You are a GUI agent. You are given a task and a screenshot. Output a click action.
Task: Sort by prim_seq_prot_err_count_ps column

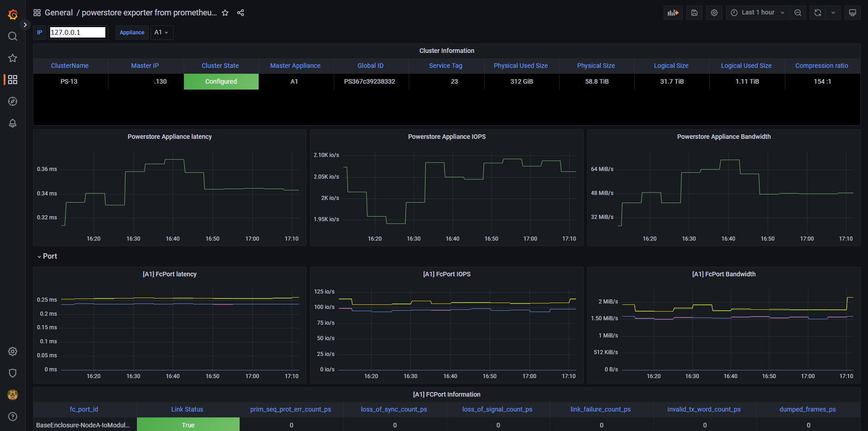[291, 409]
